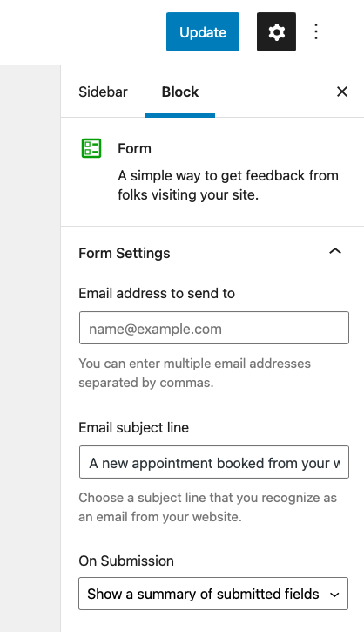The width and height of the screenshot is (364, 632).
Task: Collapse the Form Settings panel header
Action: 212,253
